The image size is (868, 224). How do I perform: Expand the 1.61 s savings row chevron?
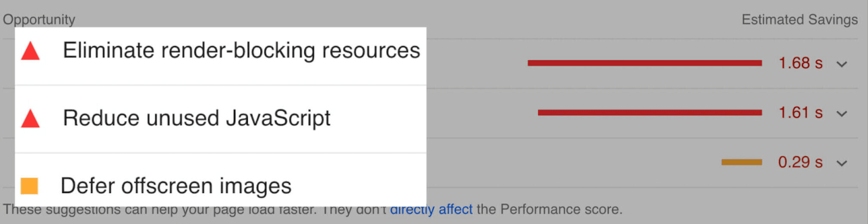841,114
